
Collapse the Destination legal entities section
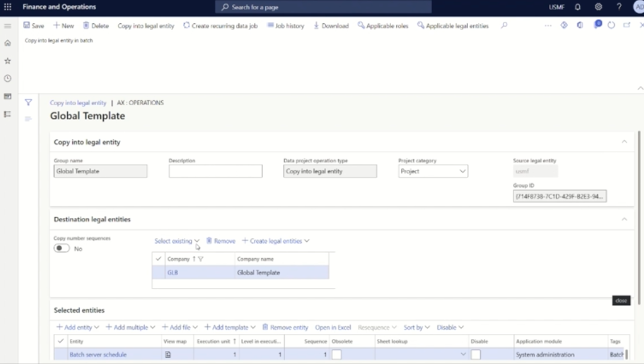point(624,219)
